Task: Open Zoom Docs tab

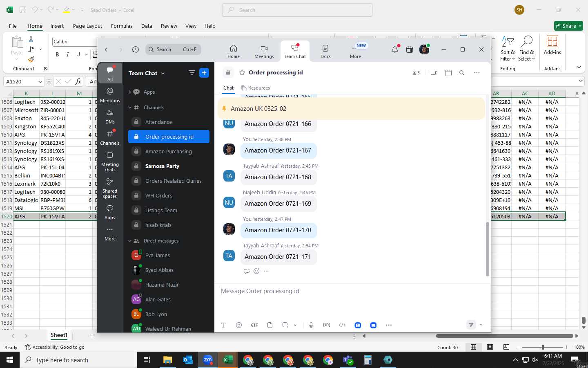Action: pyautogui.click(x=325, y=52)
